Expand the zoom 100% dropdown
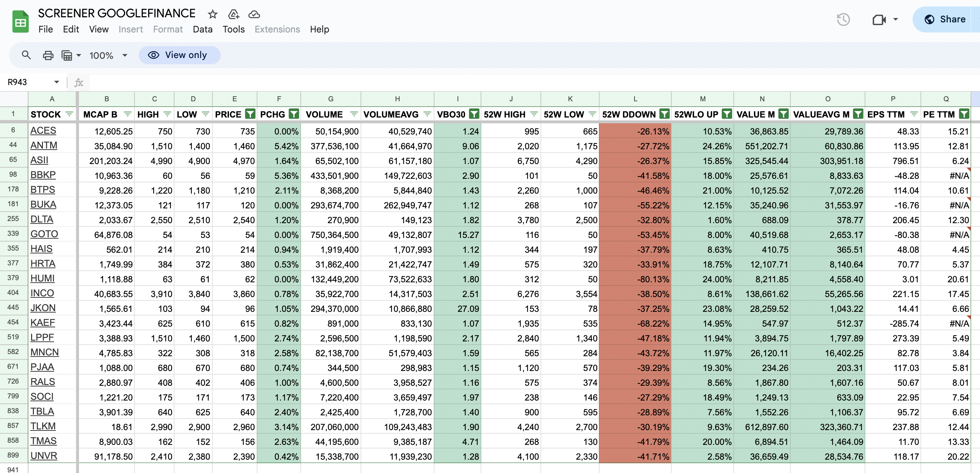The height and width of the screenshot is (473, 980). [x=125, y=56]
